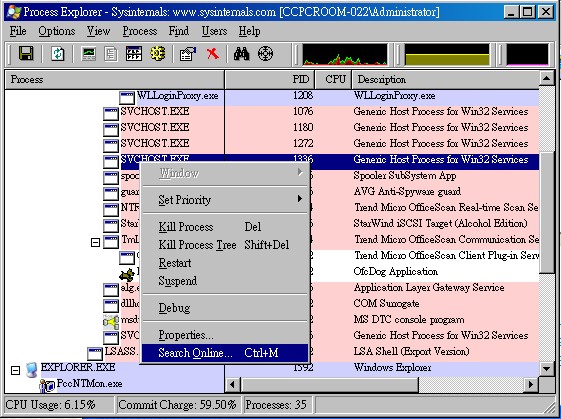
Task: Click the icon beside SVCHOST.EXE PID 1180
Action: tap(111, 130)
